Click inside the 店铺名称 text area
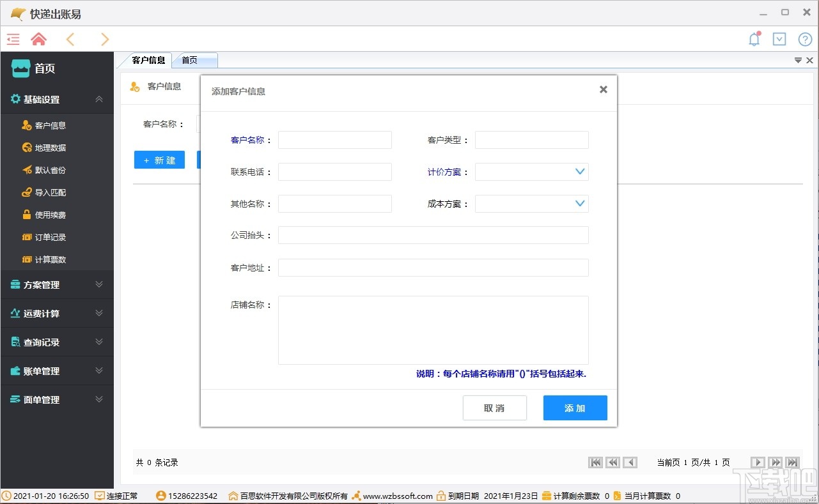The image size is (819, 504). [433, 330]
